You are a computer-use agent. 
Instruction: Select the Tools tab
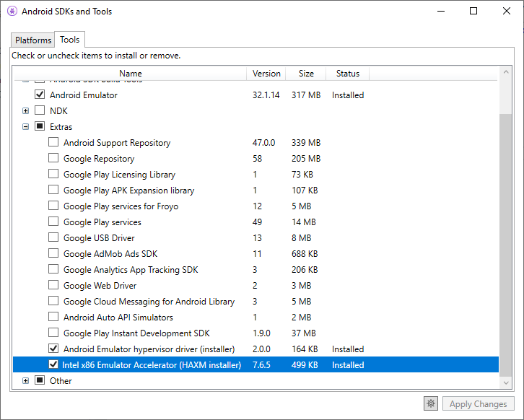[69, 40]
